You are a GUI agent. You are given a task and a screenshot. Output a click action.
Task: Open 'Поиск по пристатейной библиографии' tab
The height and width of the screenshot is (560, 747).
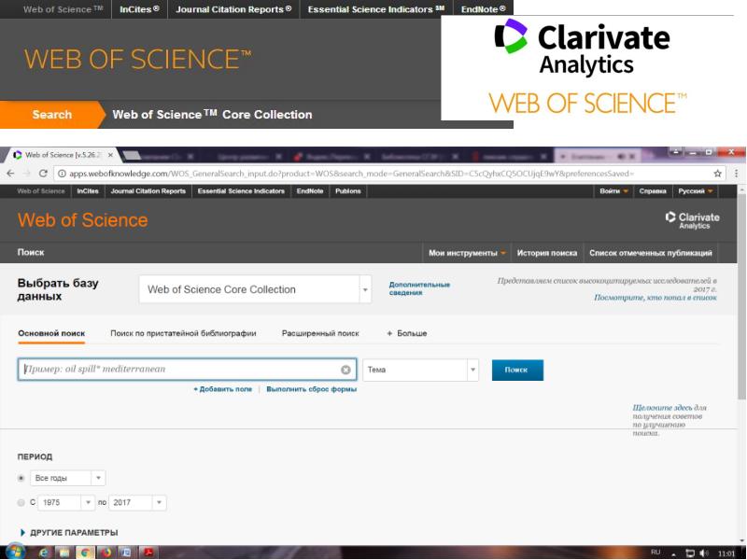[183, 333]
